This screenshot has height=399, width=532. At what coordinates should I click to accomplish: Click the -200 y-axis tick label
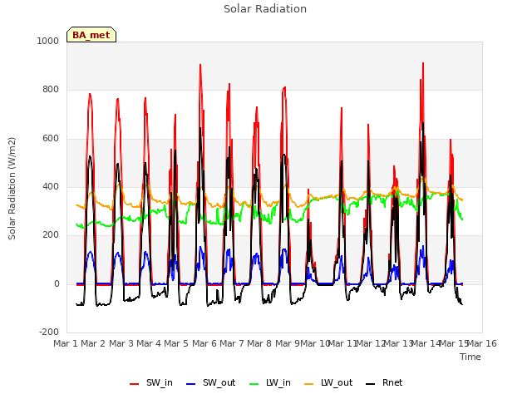point(49,332)
